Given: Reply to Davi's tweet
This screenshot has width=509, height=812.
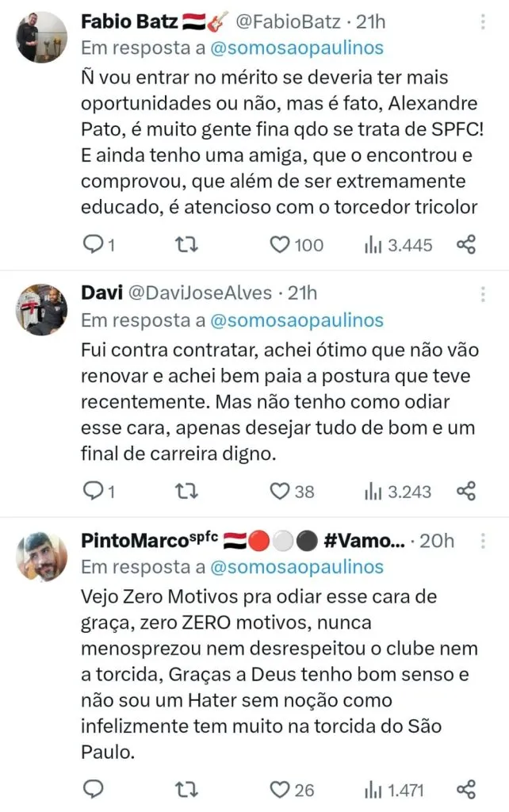Looking at the screenshot, I should (94, 492).
